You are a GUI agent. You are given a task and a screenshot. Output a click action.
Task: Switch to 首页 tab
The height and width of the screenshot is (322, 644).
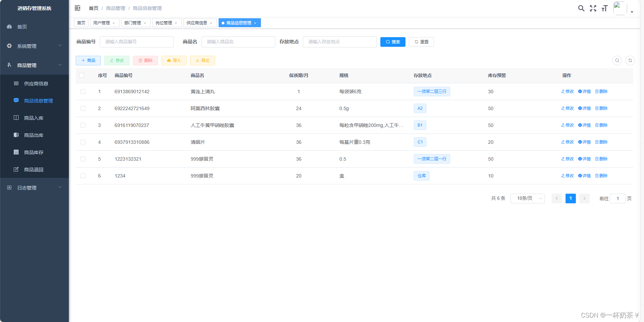[81, 23]
